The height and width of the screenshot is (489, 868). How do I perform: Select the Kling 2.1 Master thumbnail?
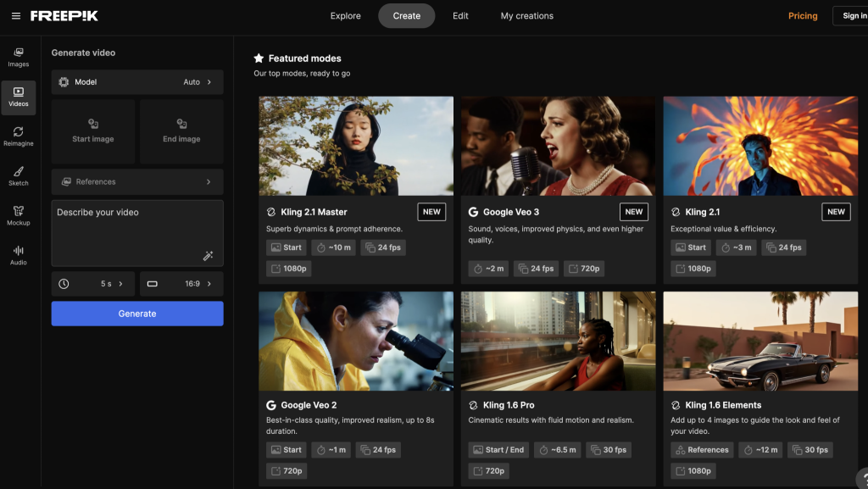(x=356, y=146)
